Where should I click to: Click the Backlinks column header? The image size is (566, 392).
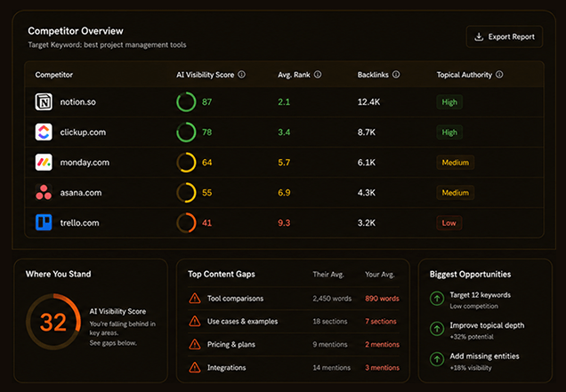[373, 75]
